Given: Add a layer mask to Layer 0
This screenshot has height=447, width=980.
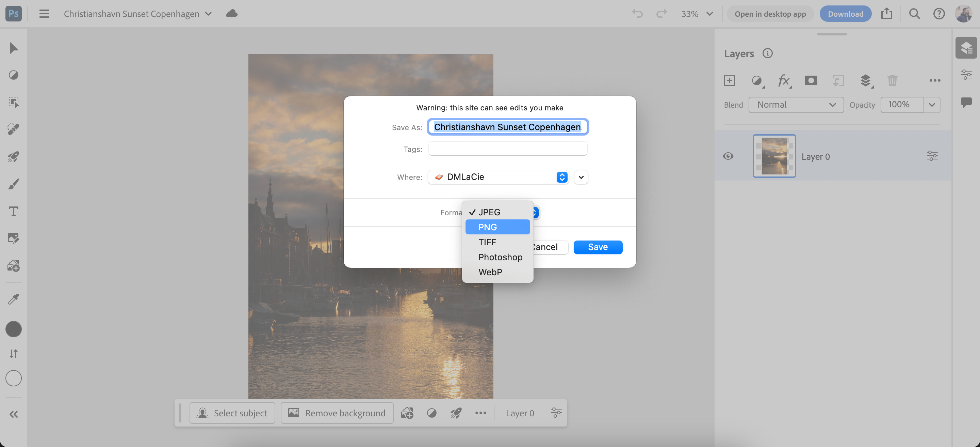Looking at the screenshot, I should point(811,80).
